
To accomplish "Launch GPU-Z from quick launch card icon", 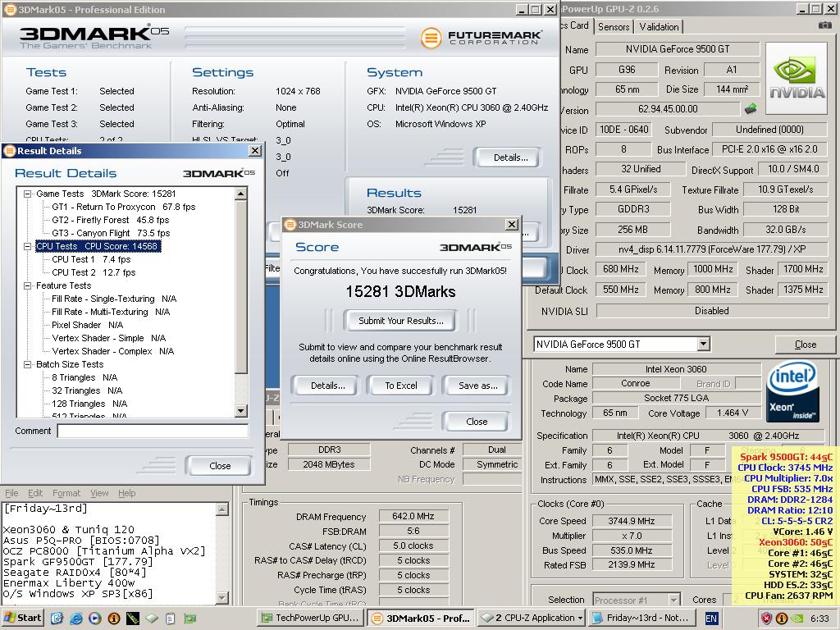I will coord(189,619).
